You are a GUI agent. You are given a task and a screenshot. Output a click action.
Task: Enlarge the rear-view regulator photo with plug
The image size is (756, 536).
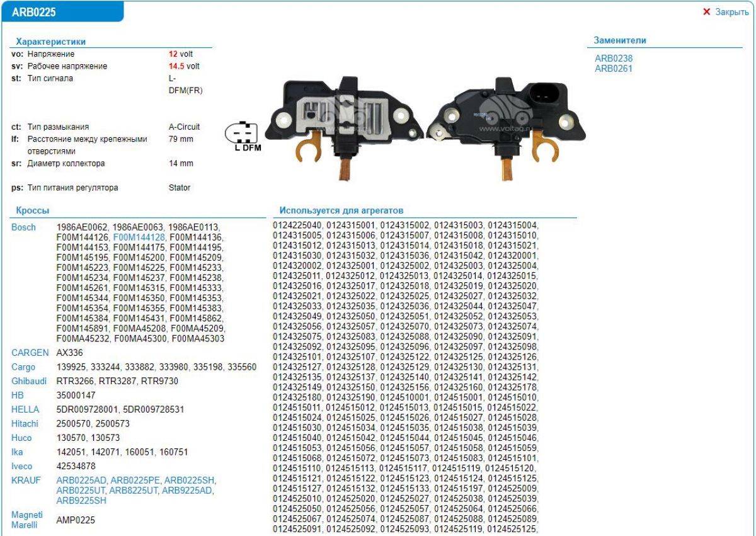pyautogui.click(x=506, y=121)
